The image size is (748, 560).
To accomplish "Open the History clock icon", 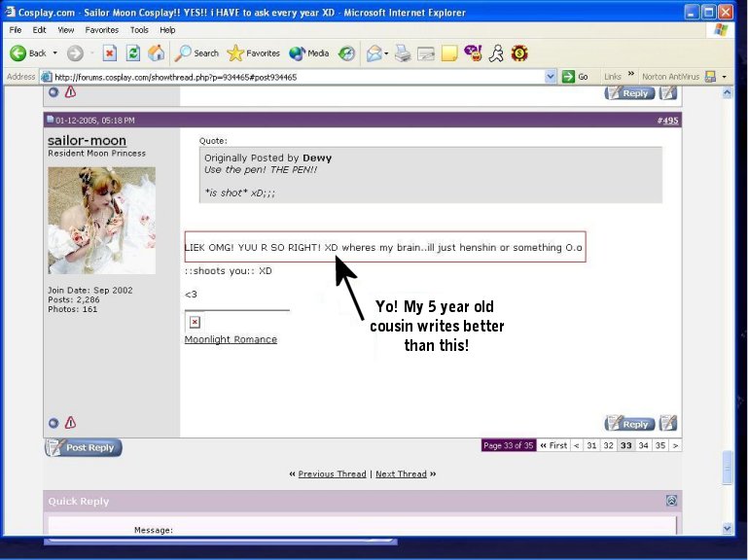I will tap(347, 53).
